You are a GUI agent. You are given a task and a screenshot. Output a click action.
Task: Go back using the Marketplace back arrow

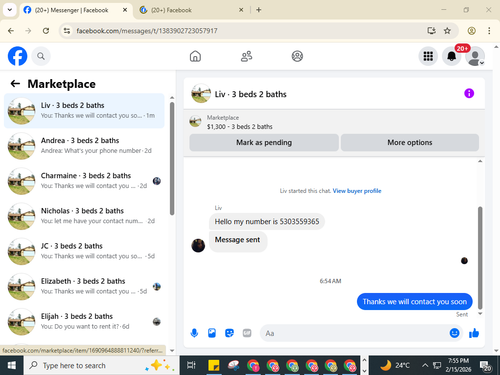pos(15,83)
